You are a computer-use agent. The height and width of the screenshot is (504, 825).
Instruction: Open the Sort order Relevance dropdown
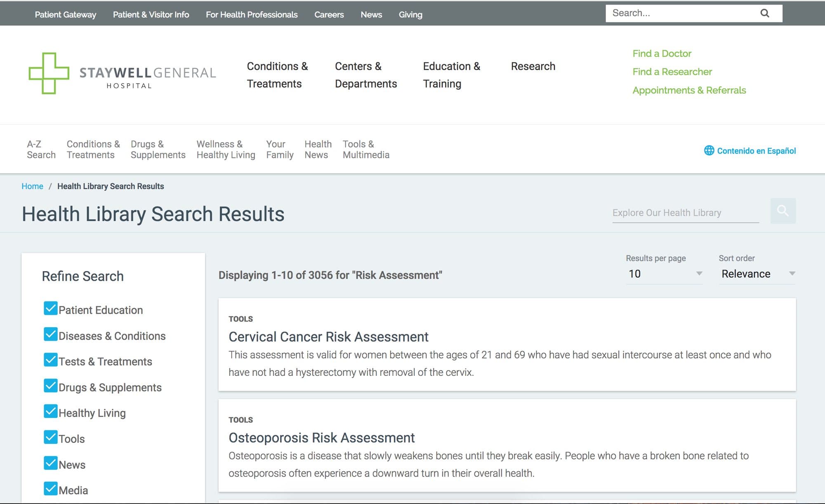pyautogui.click(x=757, y=274)
